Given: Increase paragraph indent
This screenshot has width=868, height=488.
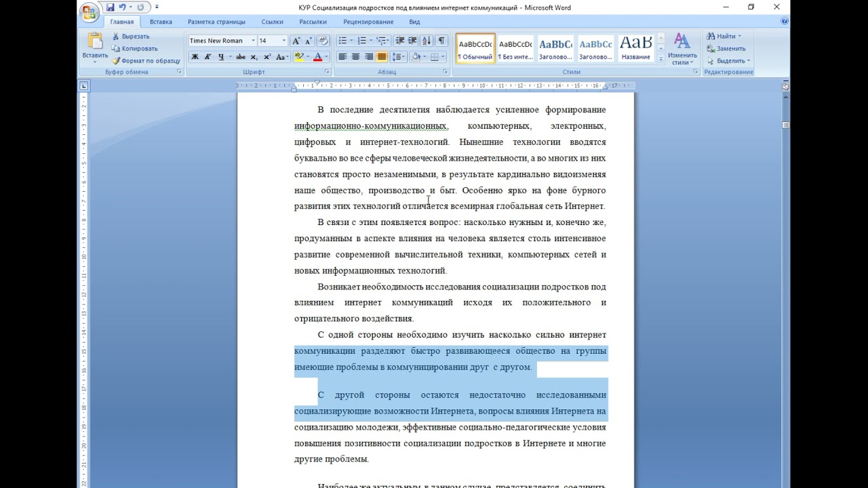Looking at the screenshot, I should pos(412,41).
